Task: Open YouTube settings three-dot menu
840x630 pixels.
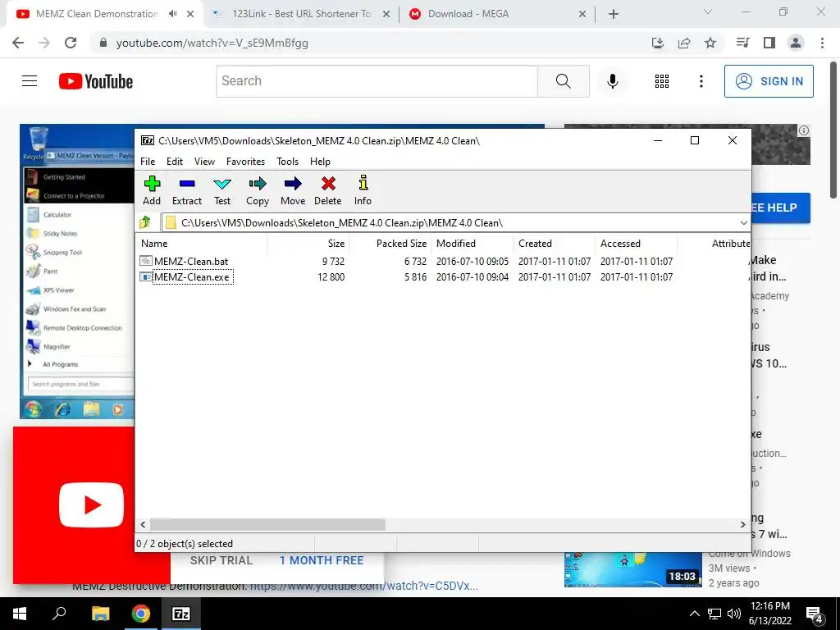Action: 701,81
